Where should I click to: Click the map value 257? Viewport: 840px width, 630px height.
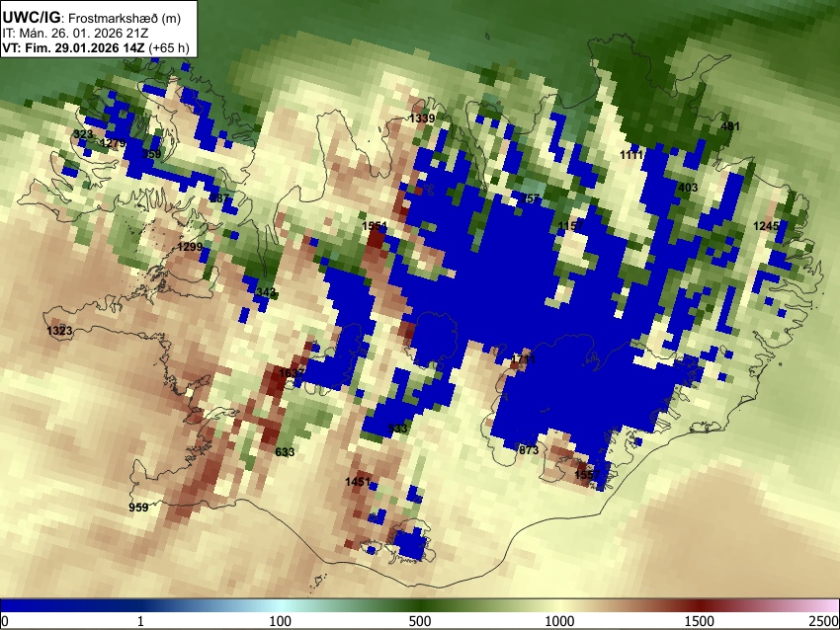[x=530, y=198]
